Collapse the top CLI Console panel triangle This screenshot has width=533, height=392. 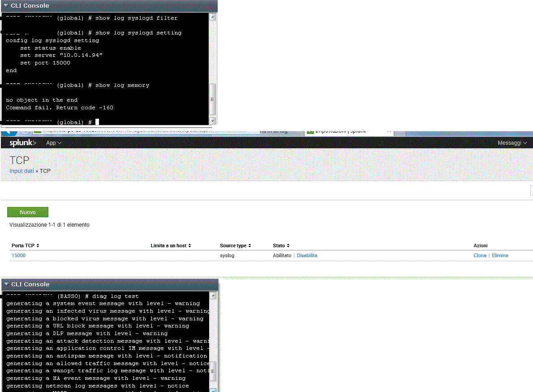[x=6, y=5]
